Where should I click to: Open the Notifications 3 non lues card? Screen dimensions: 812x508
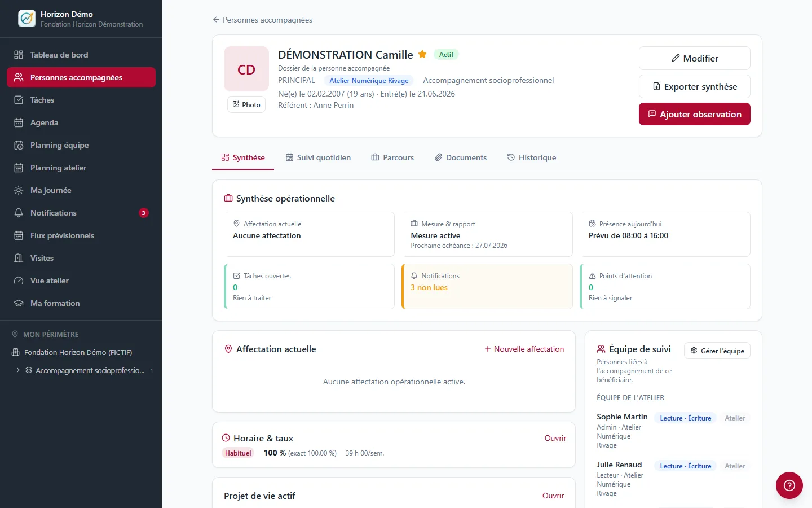pos(487,286)
